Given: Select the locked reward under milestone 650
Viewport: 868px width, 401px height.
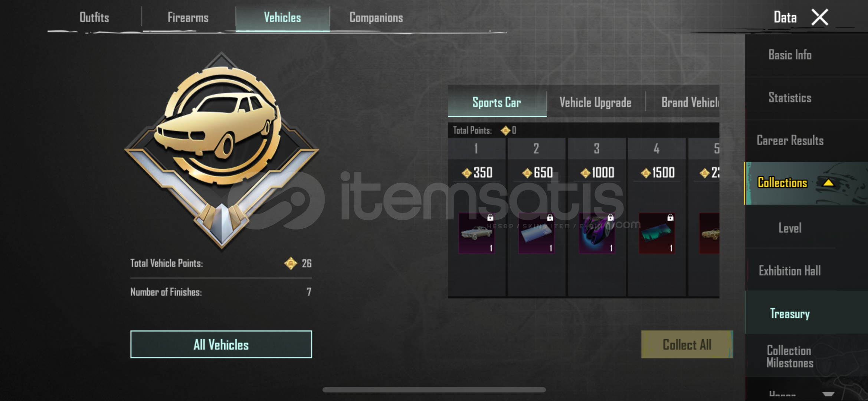Looking at the screenshot, I should point(537,233).
